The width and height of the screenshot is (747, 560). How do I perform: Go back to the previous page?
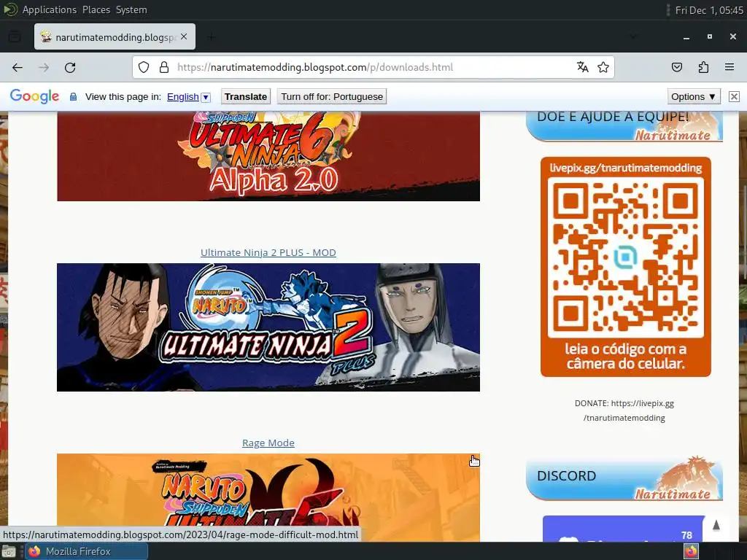[x=18, y=68]
